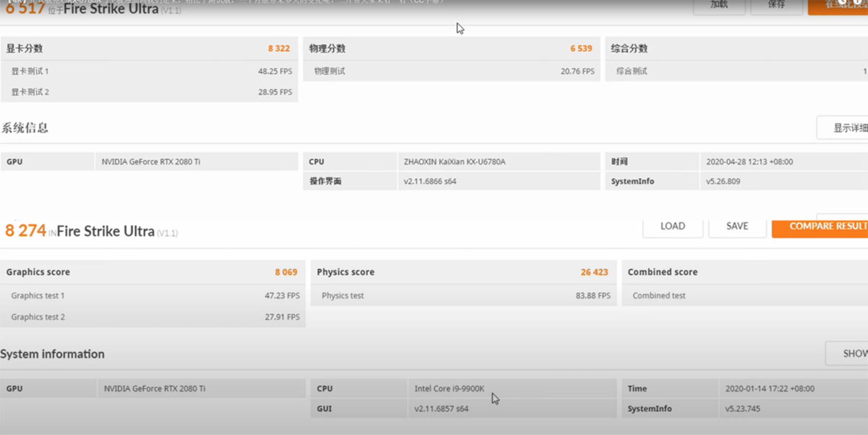Screen dimensions: 868x435
Task: Click the SAVE button
Action: (737, 227)
